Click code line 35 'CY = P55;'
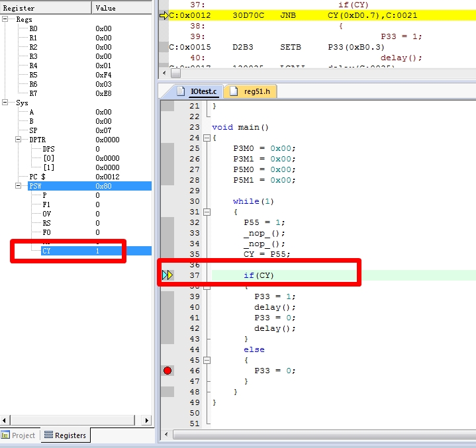476x448 pixels. [267, 254]
